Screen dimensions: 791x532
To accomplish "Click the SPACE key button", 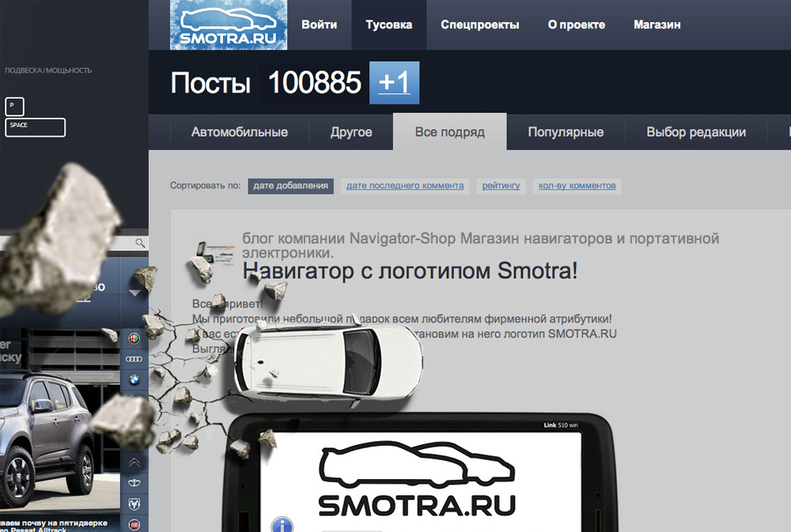I will pos(35,127).
